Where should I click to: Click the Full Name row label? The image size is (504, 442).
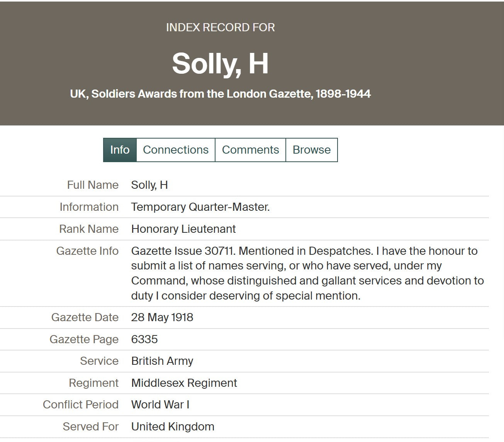pyautogui.click(x=93, y=185)
